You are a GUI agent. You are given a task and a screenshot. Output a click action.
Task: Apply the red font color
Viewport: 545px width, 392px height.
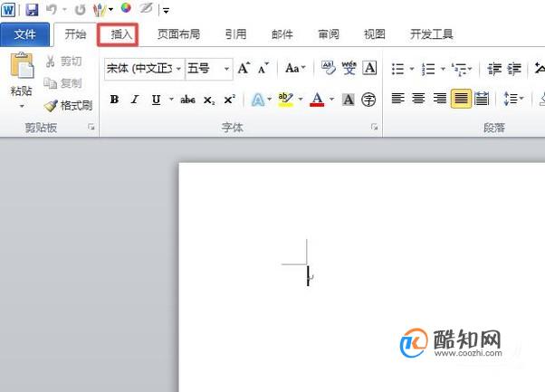[x=317, y=100]
